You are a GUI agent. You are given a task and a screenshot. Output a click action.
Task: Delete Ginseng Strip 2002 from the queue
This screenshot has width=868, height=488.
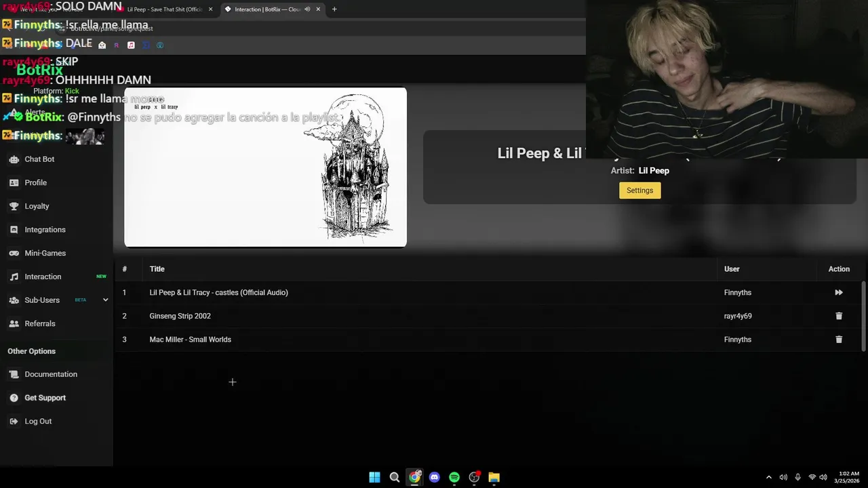tap(839, 316)
